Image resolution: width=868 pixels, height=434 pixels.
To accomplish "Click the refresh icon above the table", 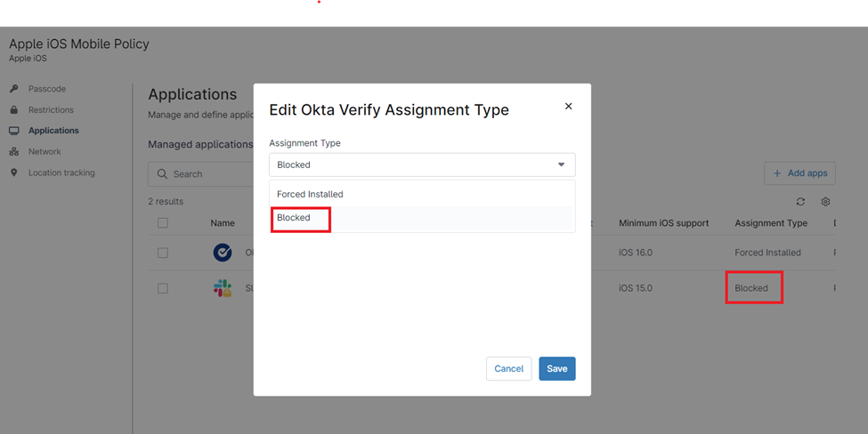I will [x=800, y=202].
